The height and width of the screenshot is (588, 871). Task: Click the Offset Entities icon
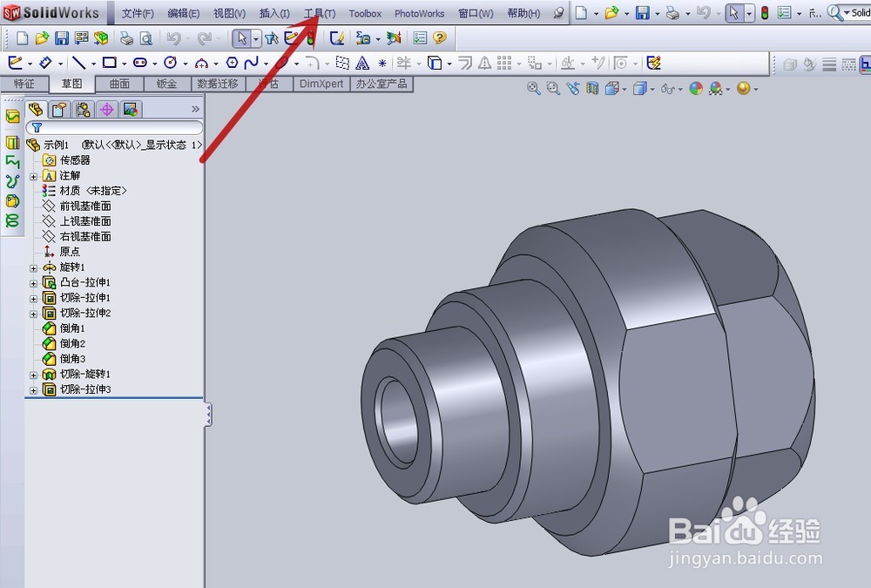point(465,63)
